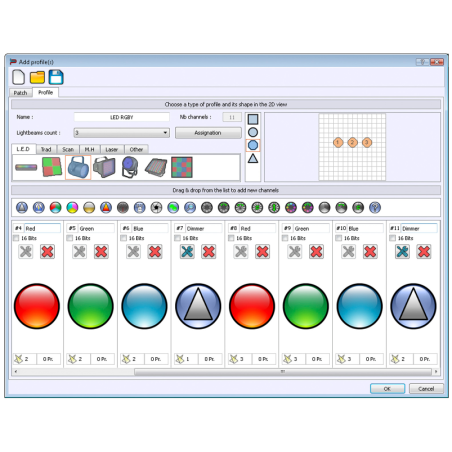Open the Laser fixture category tab

pyautogui.click(x=112, y=149)
